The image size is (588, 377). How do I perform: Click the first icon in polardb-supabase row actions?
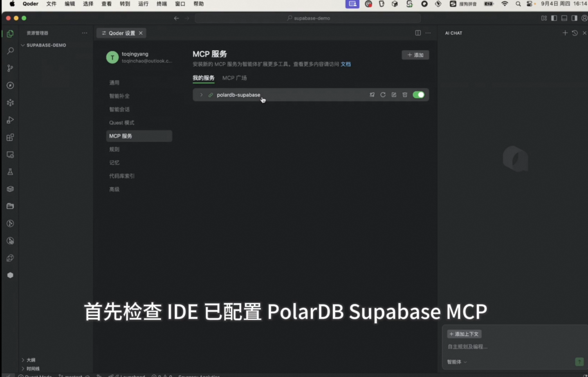(372, 95)
